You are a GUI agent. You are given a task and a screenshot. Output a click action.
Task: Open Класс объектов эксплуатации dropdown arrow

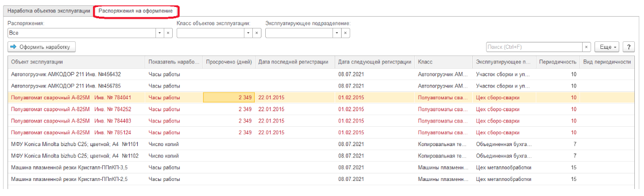[x=249, y=33]
